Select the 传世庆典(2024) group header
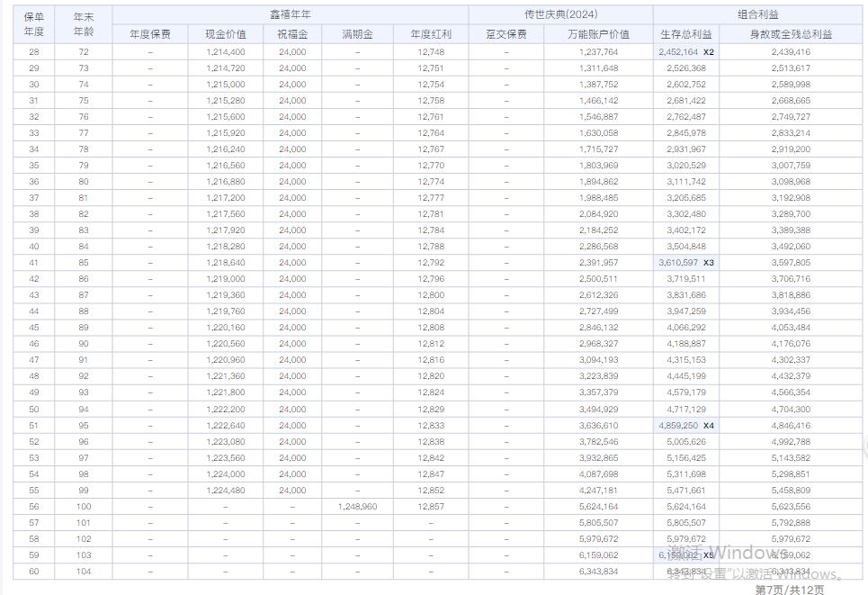 pos(560,15)
